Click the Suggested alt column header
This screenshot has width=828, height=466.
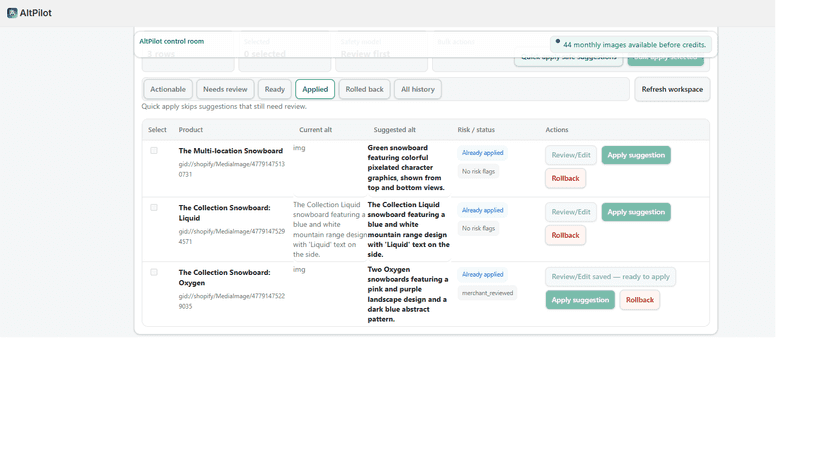coord(394,130)
